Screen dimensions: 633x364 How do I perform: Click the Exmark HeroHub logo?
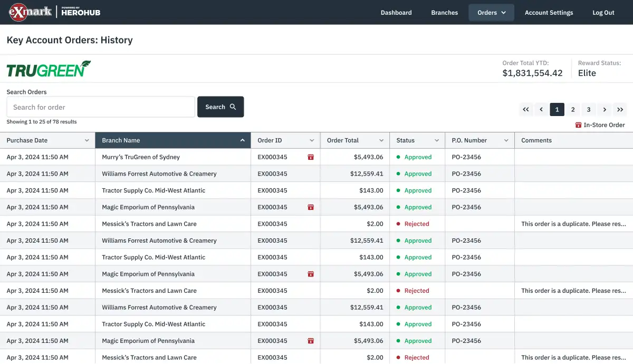coord(54,12)
